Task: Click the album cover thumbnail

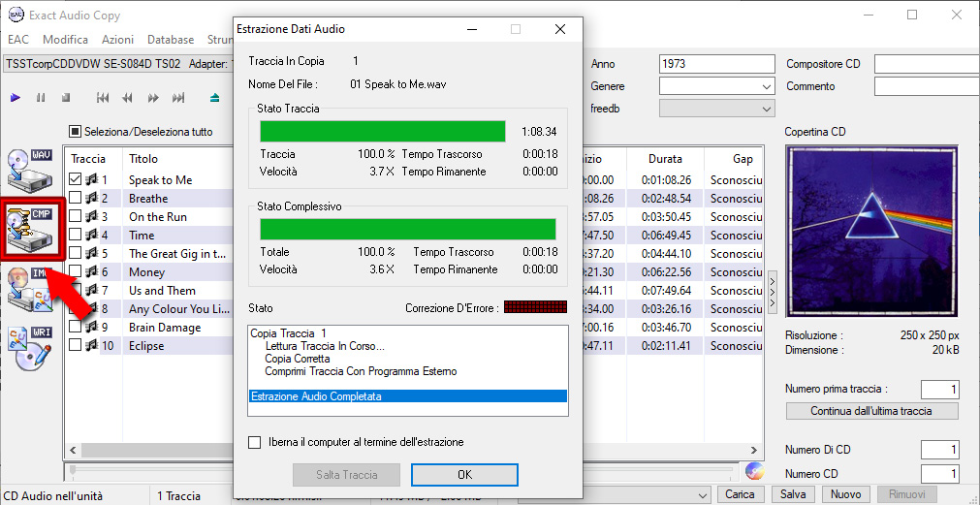Action: click(x=871, y=232)
